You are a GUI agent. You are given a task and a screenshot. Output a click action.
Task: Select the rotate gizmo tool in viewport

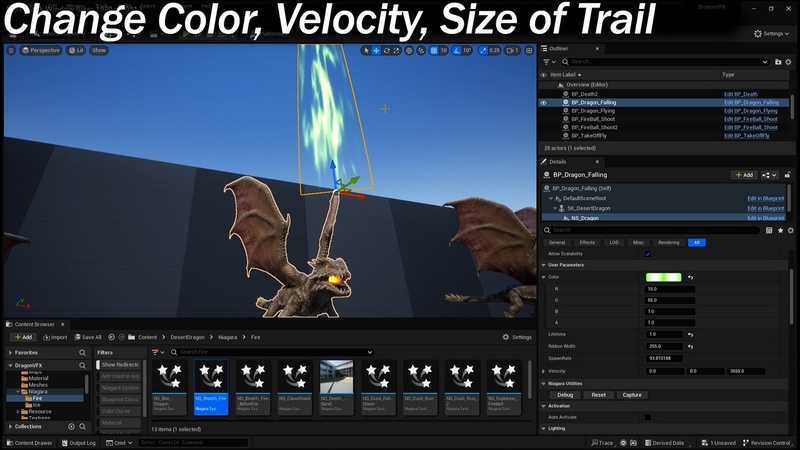[387, 50]
